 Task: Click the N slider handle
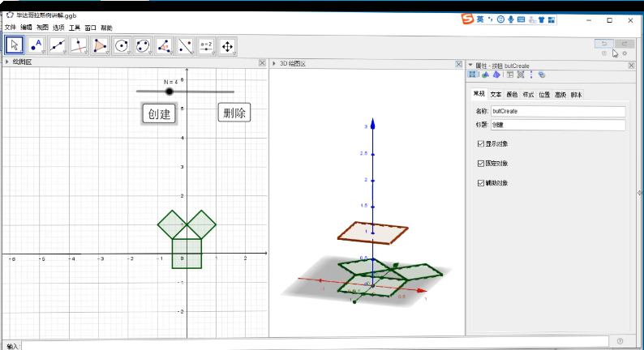pyautogui.click(x=170, y=92)
